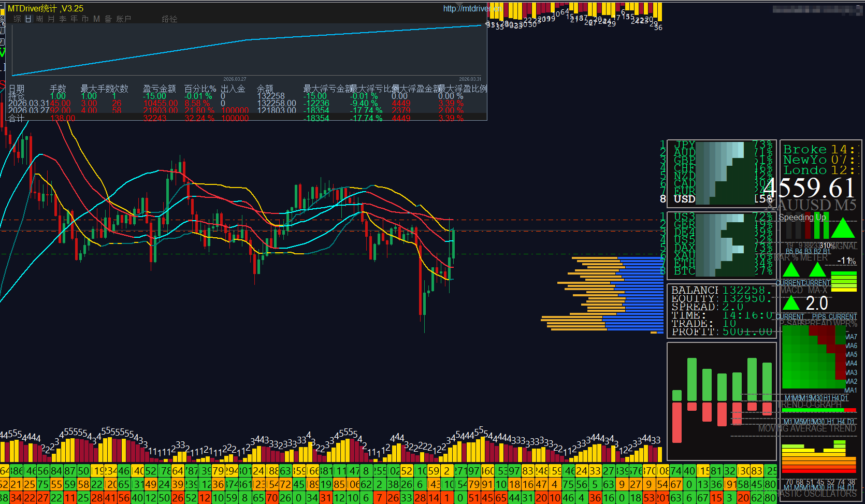Click the London session clock label
865x504 pixels.
805,170
